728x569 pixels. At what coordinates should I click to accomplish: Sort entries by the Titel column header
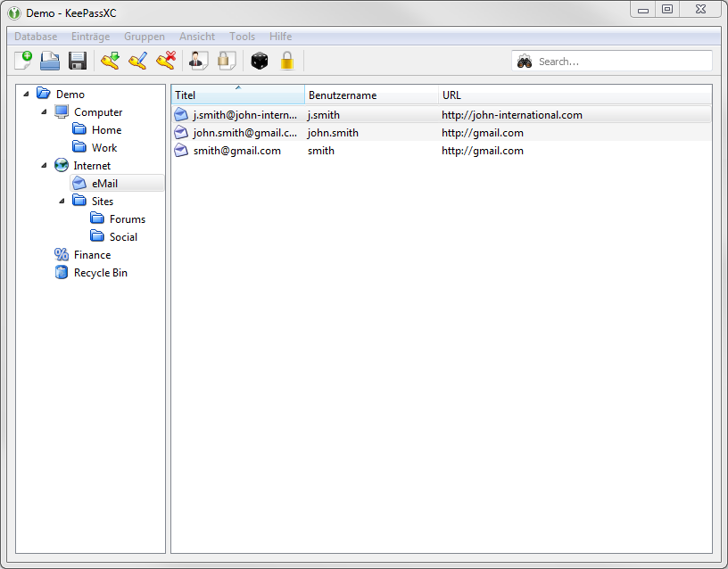(x=237, y=95)
